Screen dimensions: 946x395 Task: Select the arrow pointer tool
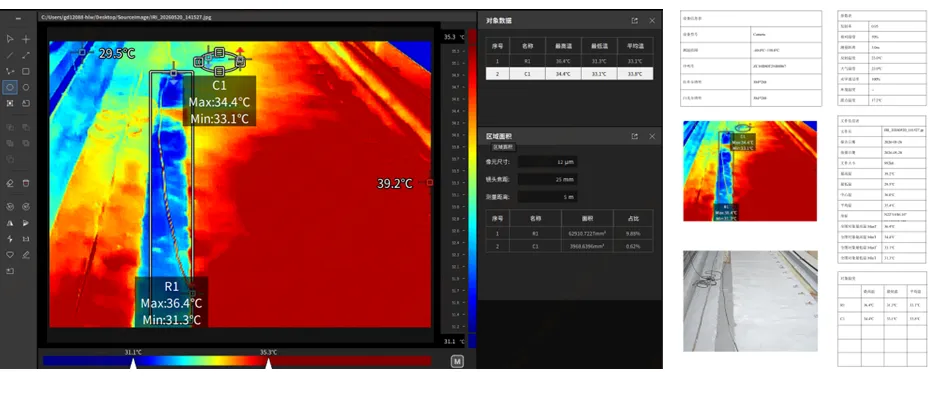[x=10, y=39]
